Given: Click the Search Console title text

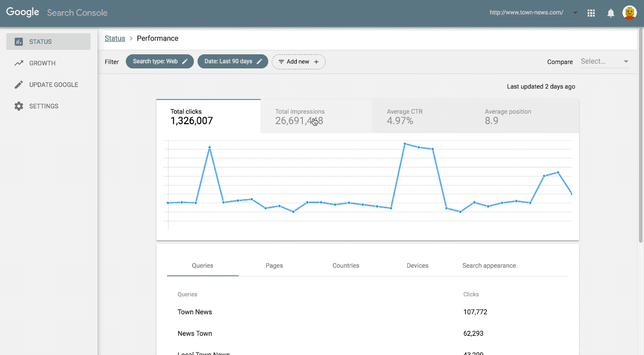Looking at the screenshot, I should pyautogui.click(x=77, y=13).
